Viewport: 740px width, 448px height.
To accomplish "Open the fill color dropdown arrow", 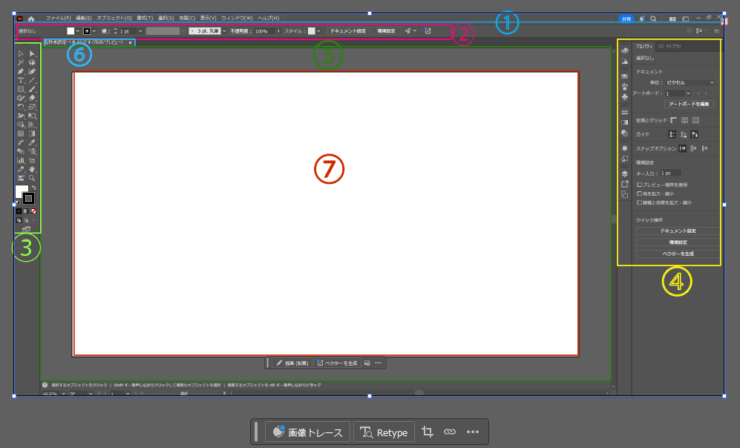I will [x=77, y=31].
